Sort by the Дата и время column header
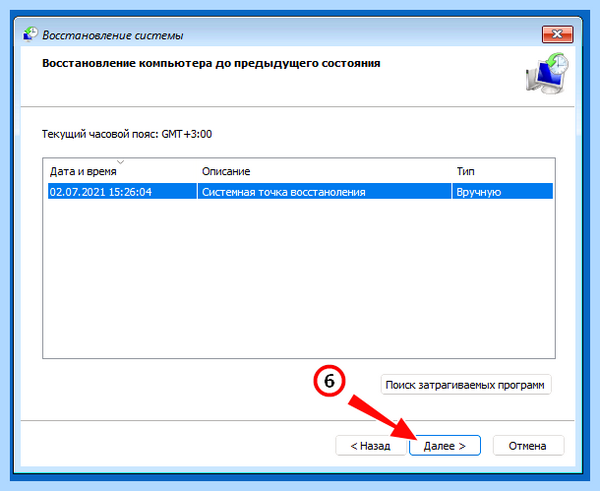The image size is (600, 491). (83, 171)
